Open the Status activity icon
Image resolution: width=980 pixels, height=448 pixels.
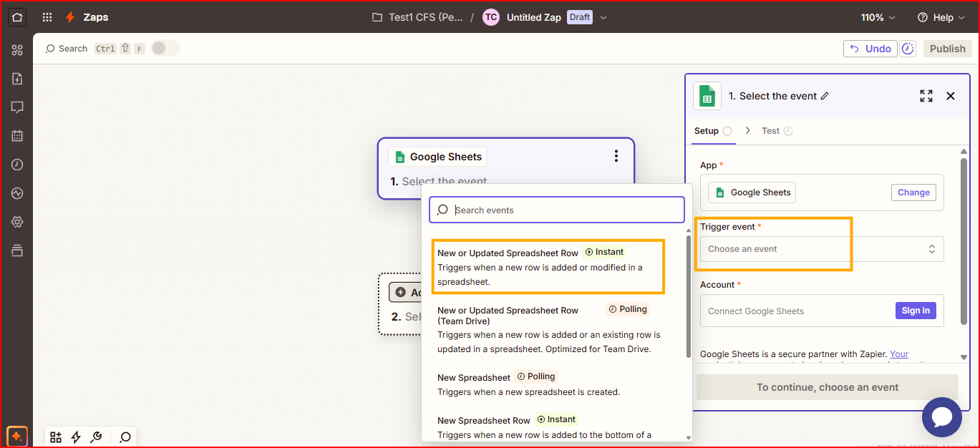pyautogui.click(x=17, y=193)
